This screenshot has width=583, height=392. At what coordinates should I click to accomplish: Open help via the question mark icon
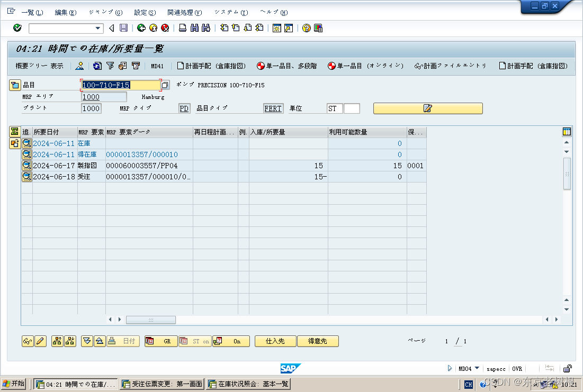tap(306, 28)
